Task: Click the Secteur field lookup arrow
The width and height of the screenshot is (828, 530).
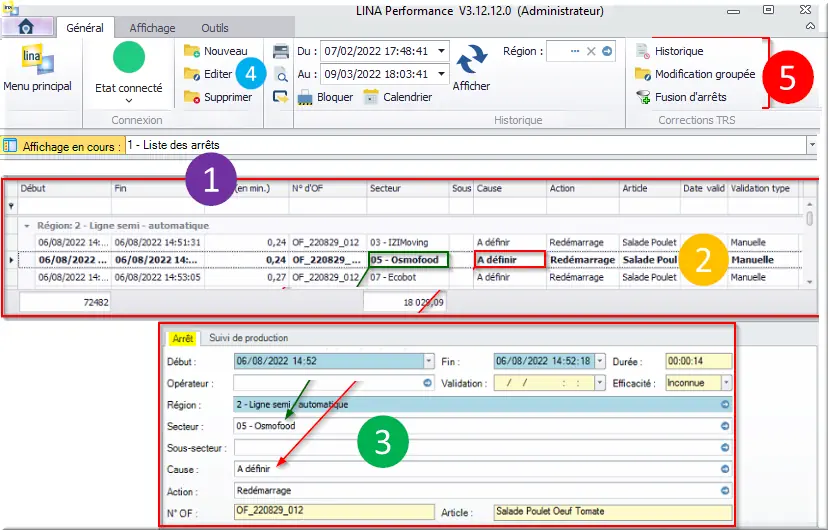Action: pos(725,426)
